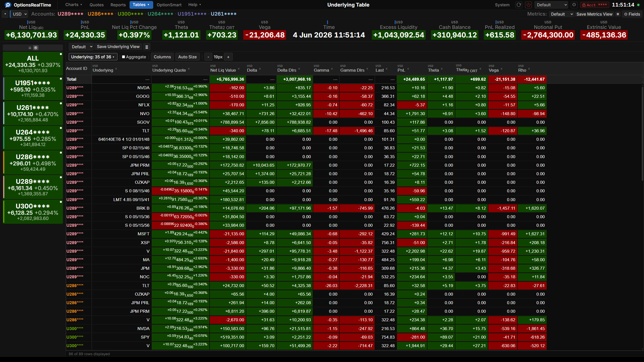Viewport: 644px width, 362px height.
Task: Remove the Net Liq Value column with its x
Action: pyautogui.click(x=239, y=69)
